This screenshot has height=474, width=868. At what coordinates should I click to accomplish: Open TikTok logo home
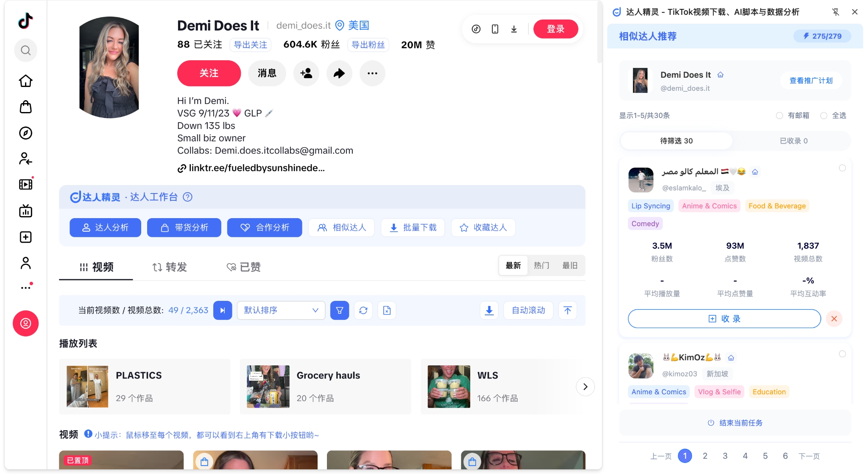(25, 20)
